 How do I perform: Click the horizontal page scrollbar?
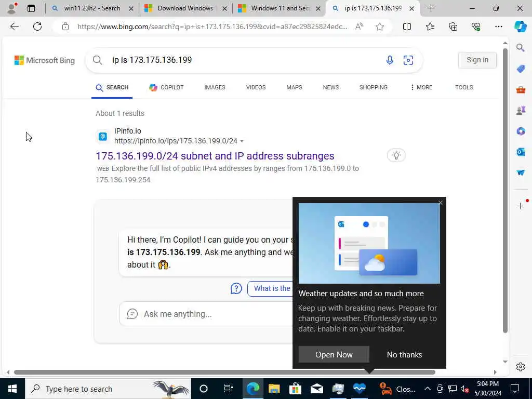pos(224,372)
